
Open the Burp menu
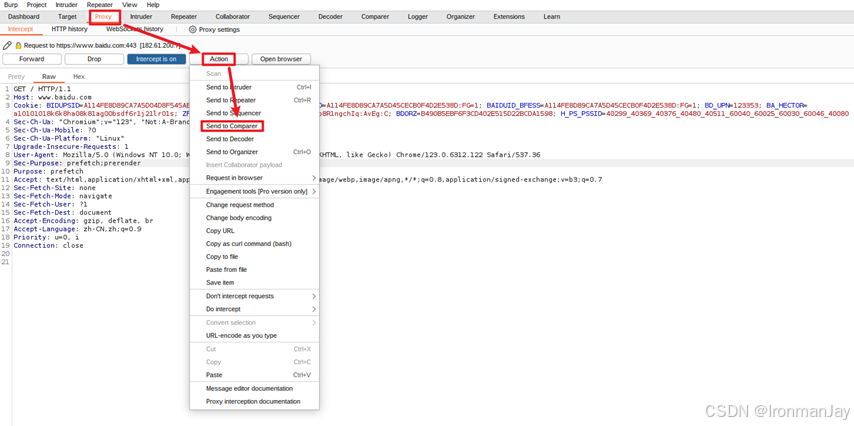tap(11, 4)
